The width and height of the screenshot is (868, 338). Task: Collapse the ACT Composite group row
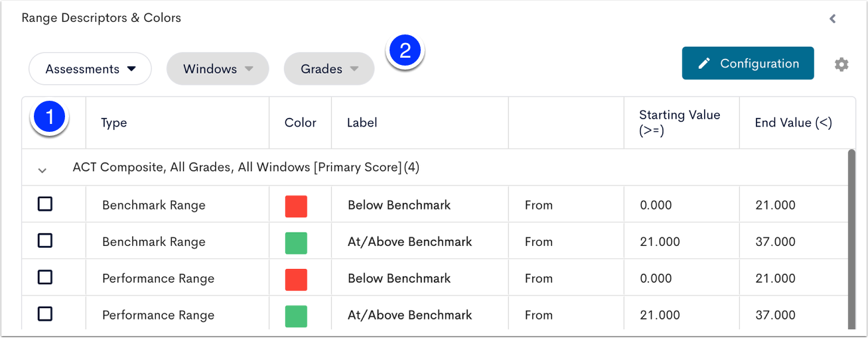tap(42, 170)
